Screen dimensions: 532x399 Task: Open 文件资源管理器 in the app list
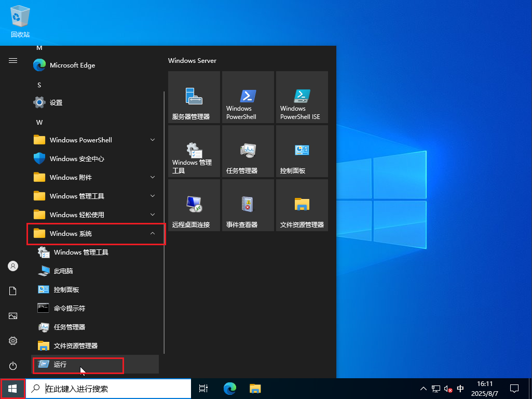tap(95, 345)
